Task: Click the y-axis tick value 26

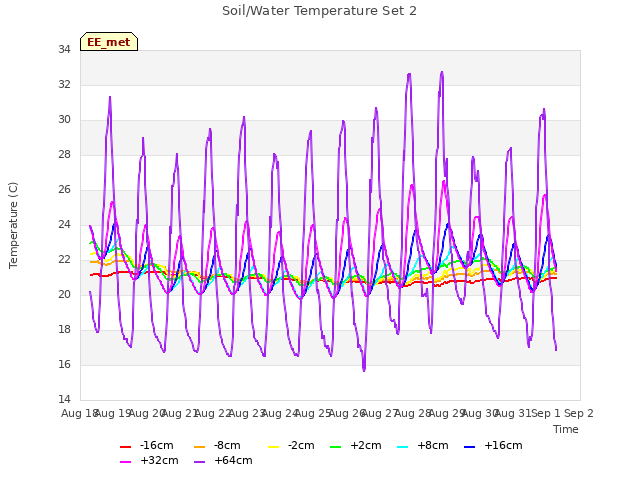Action: coord(64,189)
